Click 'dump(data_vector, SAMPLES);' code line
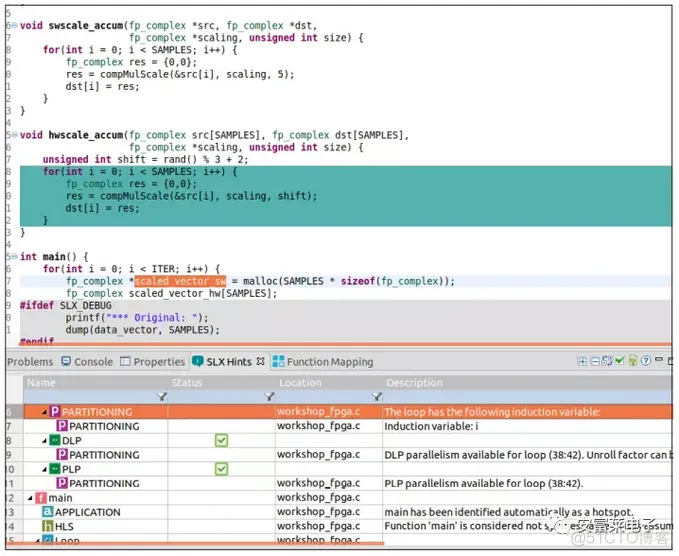The width and height of the screenshot is (679, 556). click(x=142, y=330)
